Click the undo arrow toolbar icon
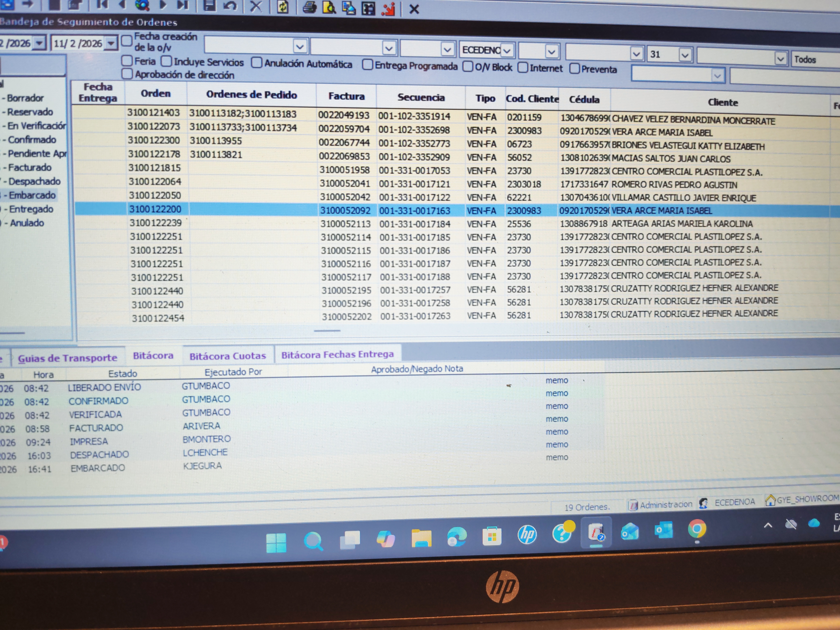This screenshot has height=630, width=840. coord(230,6)
